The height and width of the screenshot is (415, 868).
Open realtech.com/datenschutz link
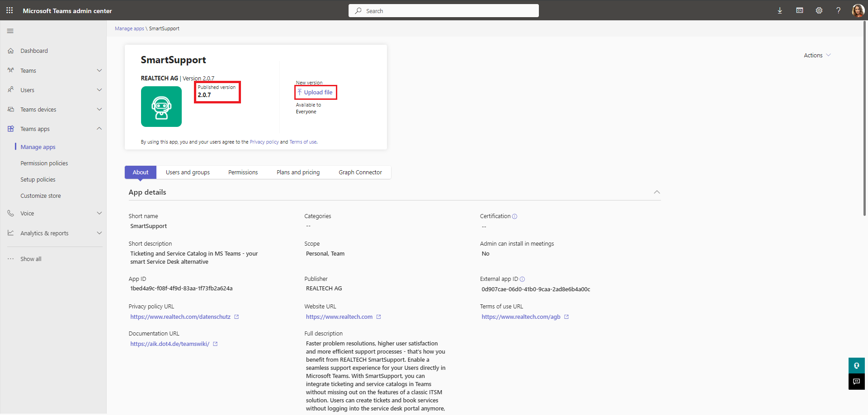click(x=180, y=317)
